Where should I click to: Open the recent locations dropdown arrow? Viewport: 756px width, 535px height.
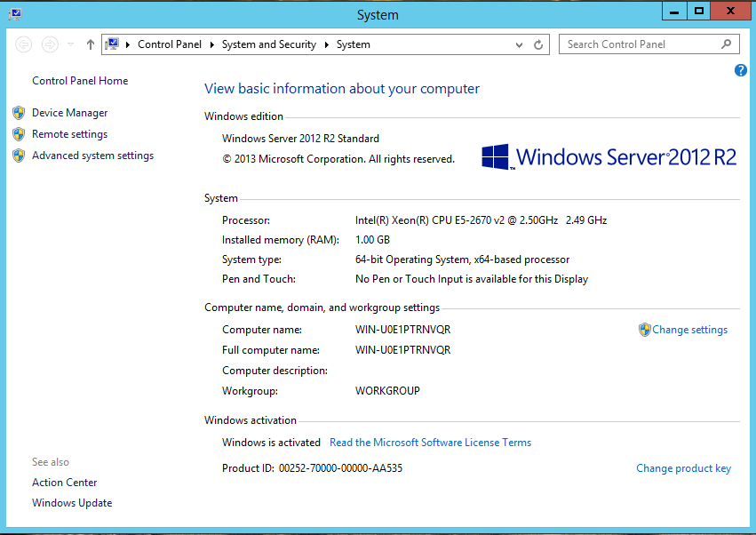point(71,44)
